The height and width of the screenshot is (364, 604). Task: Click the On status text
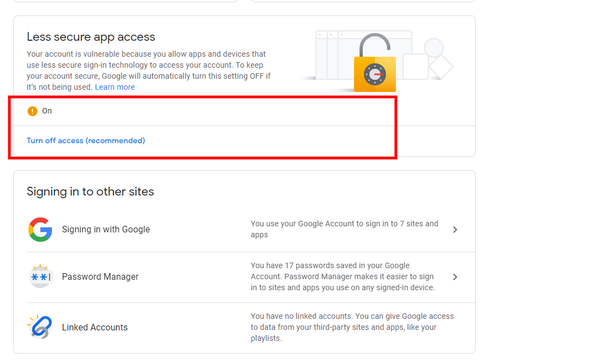47,111
